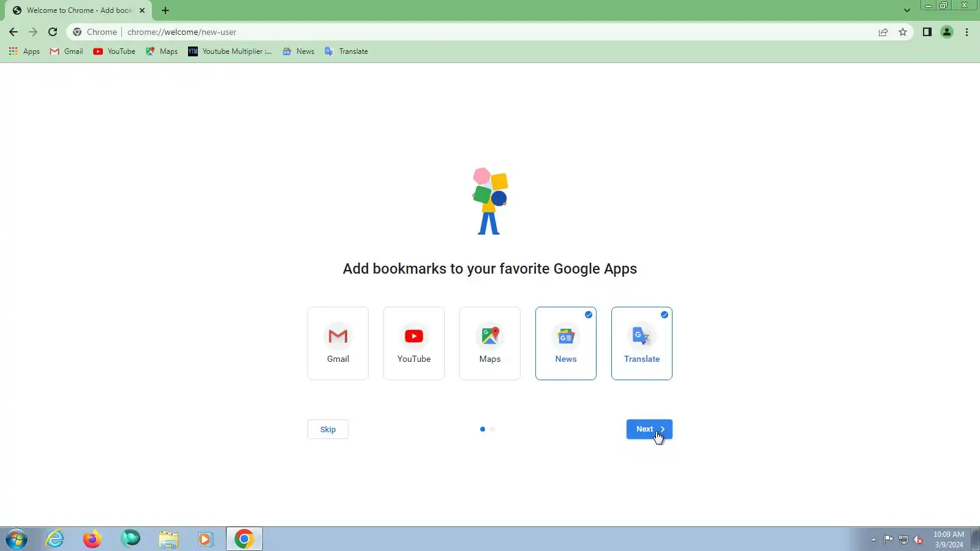Open Windows Media Player from taskbar
This screenshot has width=980, height=551.
206,539
